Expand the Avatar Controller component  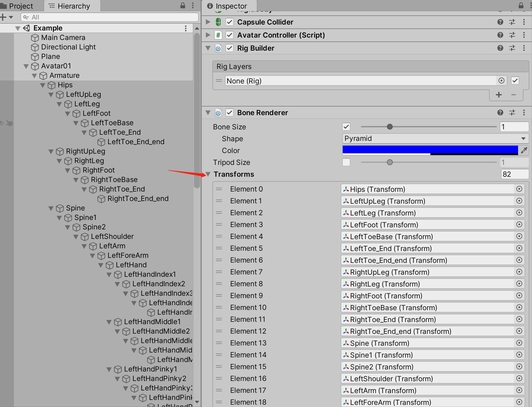(x=208, y=35)
